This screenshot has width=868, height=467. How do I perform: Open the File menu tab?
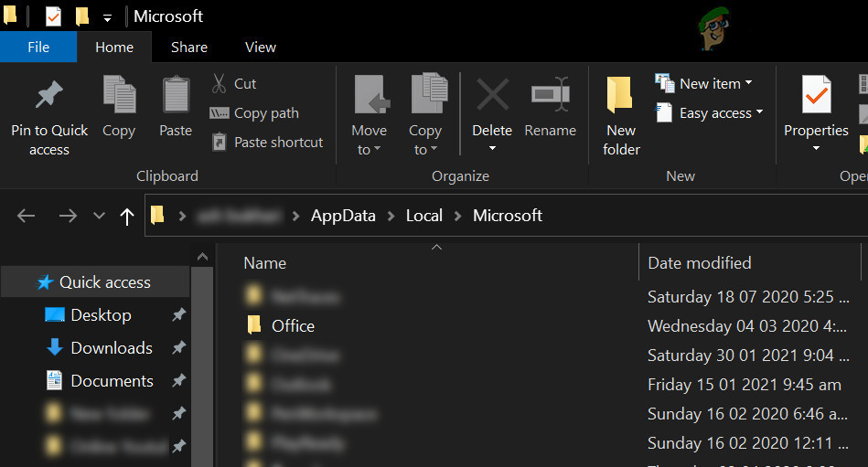[38, 48]
